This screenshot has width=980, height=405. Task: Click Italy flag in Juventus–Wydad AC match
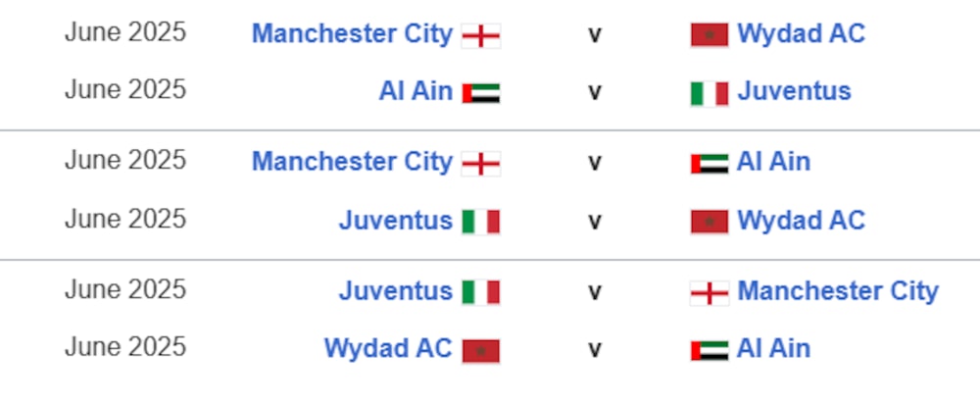click(480, 222)
